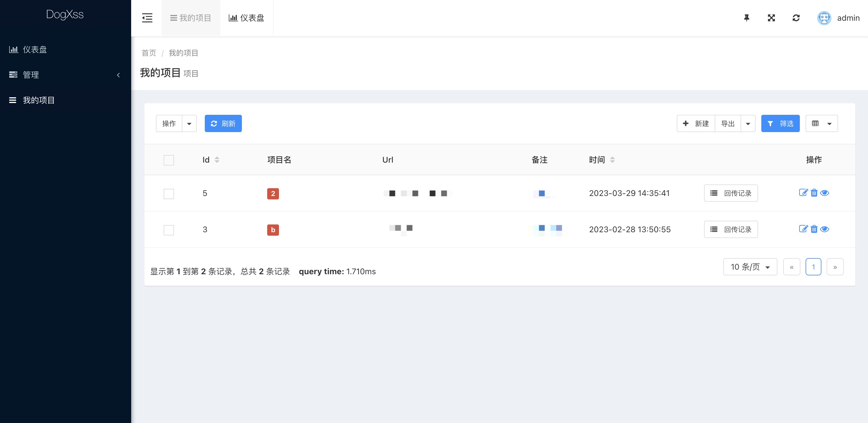Click the edit icon for project ID 3
The height and width of the screenshot is (423, 868).
click(803, 229)
